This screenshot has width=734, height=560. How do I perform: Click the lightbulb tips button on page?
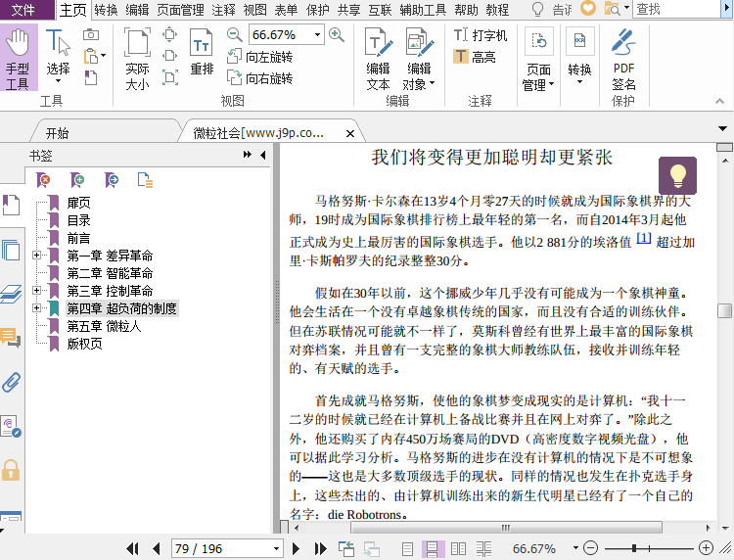pyautogui.click(x=677, y=175)
